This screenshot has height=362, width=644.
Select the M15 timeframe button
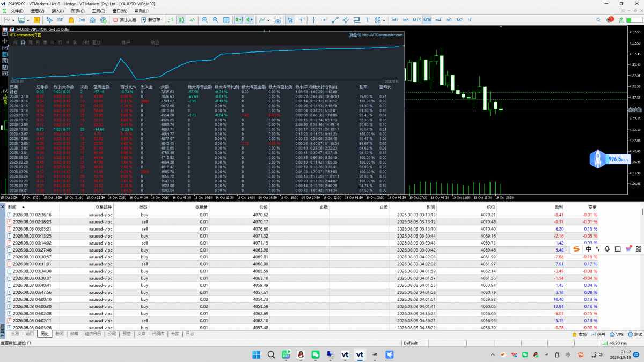(416, 20)
